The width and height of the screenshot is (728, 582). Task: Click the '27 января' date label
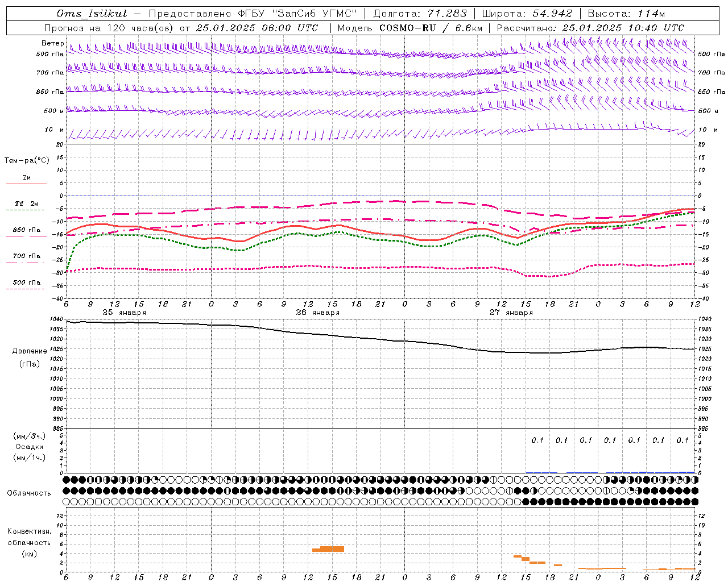[x=511, y=313]
